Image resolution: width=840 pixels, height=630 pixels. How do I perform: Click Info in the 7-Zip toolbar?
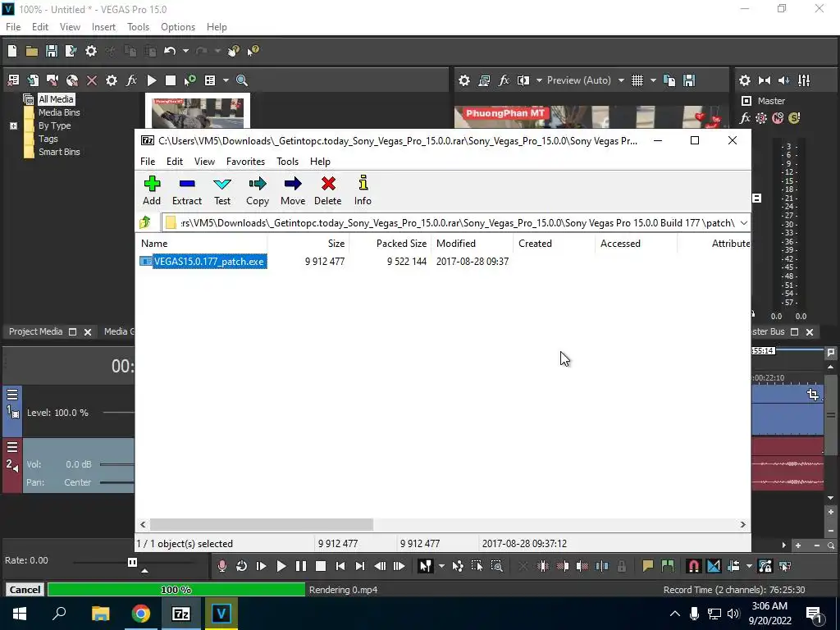(363, 190)
